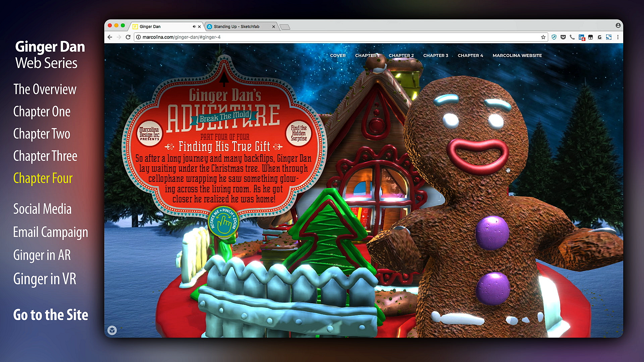Open the LinkedIn extension with badge
The height and width of the screenshot is (362, 644).
[x=582, y=38]
